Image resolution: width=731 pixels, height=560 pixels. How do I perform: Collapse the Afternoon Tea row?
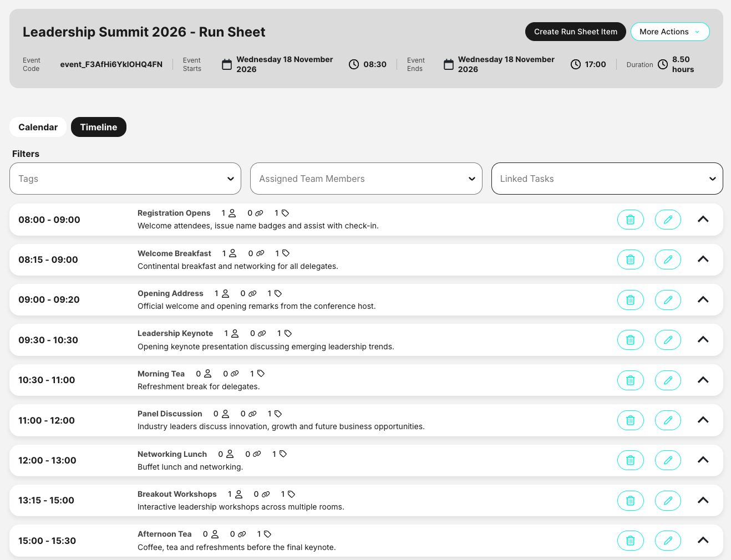tap(703, 540)
